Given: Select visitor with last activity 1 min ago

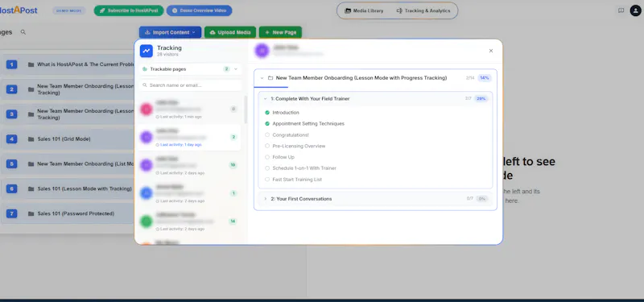Looking at the screenshot, I should (x=188, y=110).
